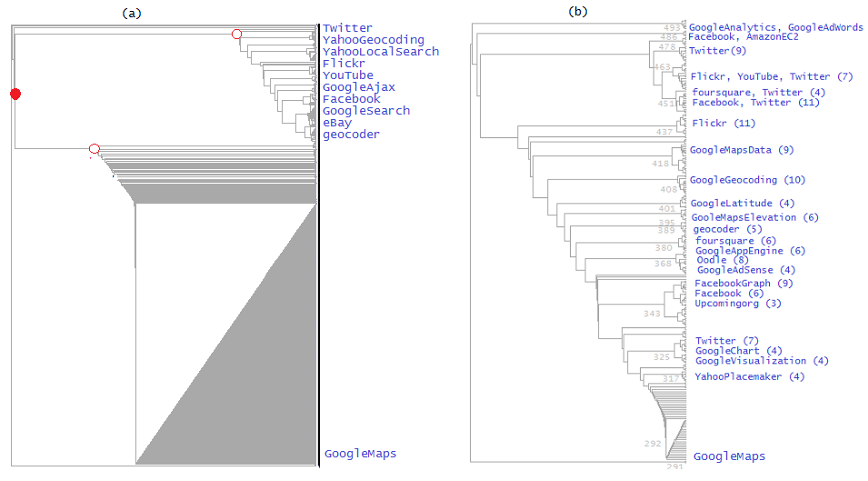
Task: Select node number 401
Action: click(667, 208)
